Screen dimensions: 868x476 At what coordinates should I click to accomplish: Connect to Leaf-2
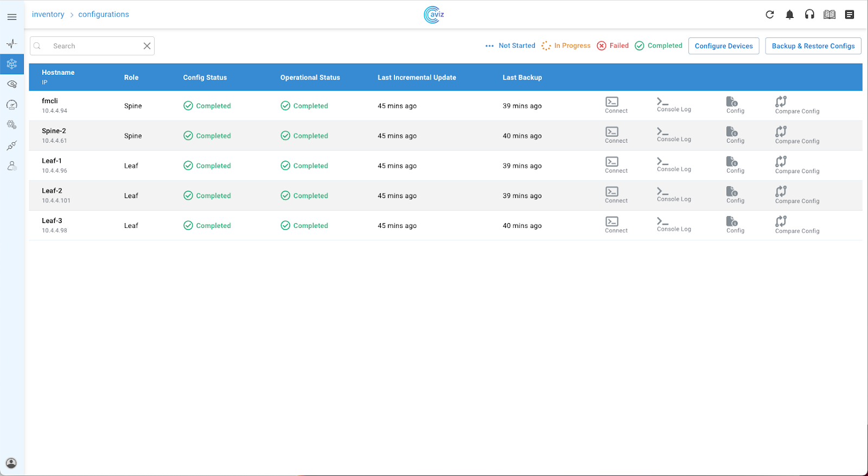pyautogui.click(x=616, y=195)
